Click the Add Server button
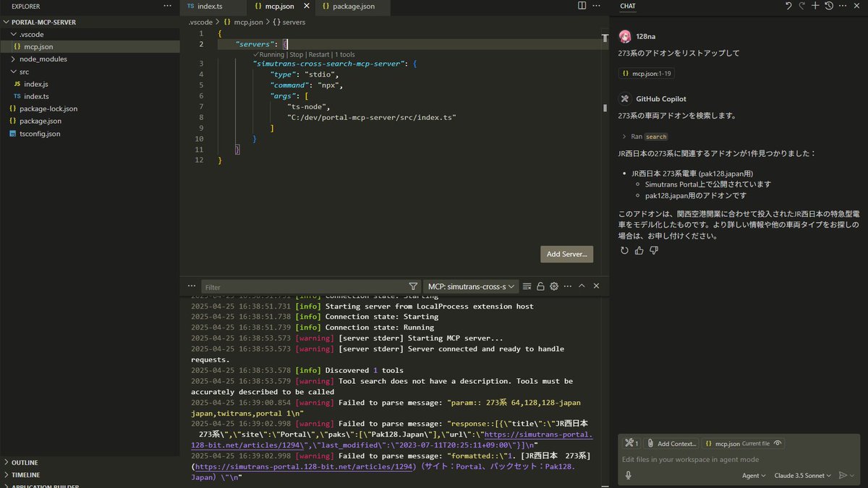 [566, 254]
